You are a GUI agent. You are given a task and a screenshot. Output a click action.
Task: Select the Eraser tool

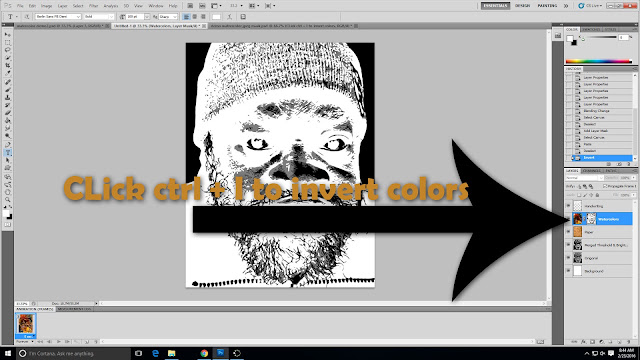click(x=7, y=113)
